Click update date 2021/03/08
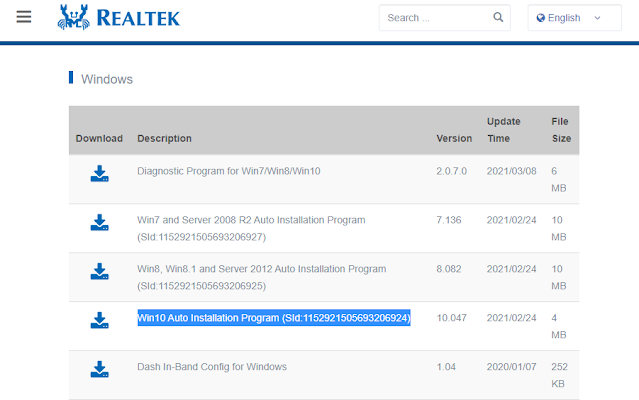Screen dimensions: 639x400 point(511,171)
